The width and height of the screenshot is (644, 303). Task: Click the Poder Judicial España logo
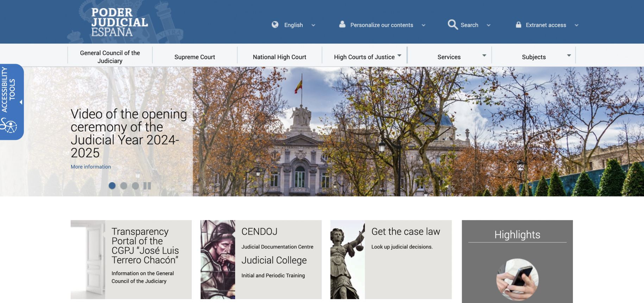pos(119,22)
